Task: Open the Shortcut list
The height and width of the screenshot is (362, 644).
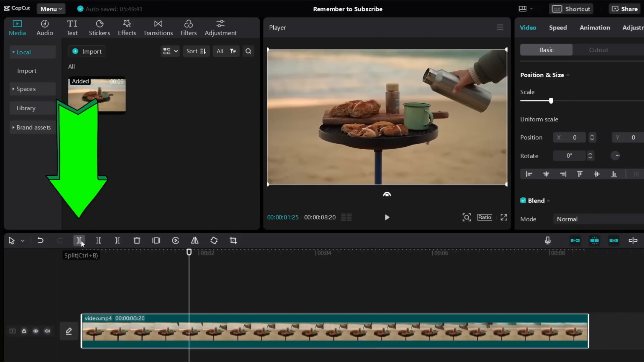Action: (571, 9)
